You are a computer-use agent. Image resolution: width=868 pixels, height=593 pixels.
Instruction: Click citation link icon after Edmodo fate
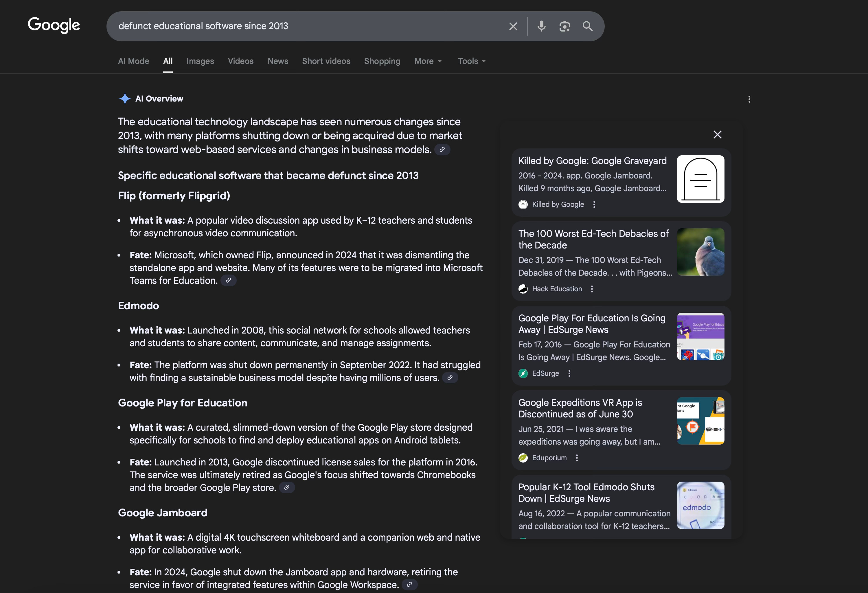coord(450,377)
